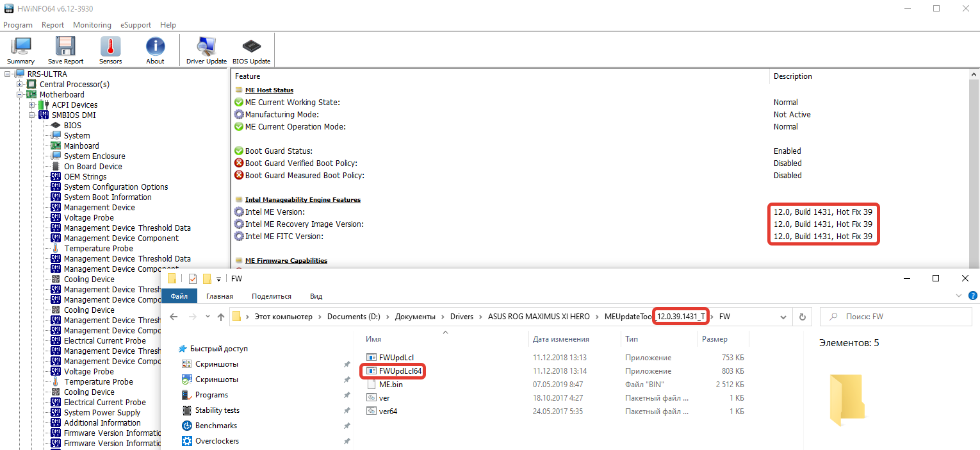Open the Summary toolbar icon
980x450 pixels.
click(21, 51)
